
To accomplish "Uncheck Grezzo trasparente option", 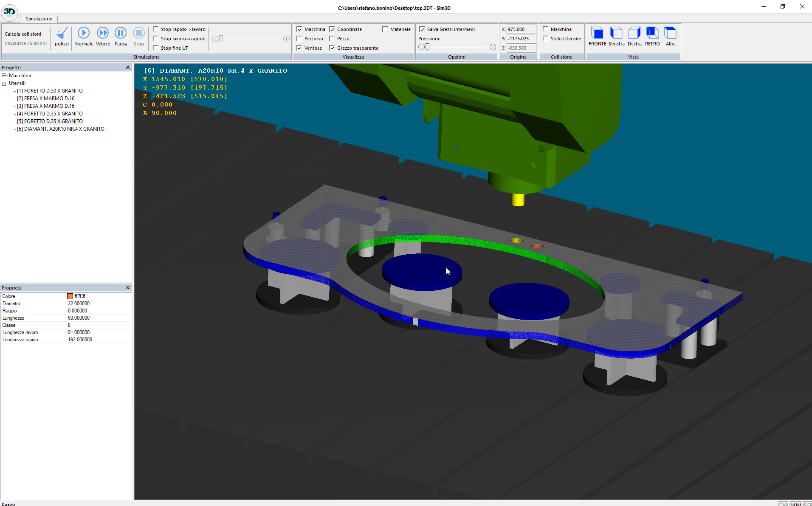I will tap(332, 48).
